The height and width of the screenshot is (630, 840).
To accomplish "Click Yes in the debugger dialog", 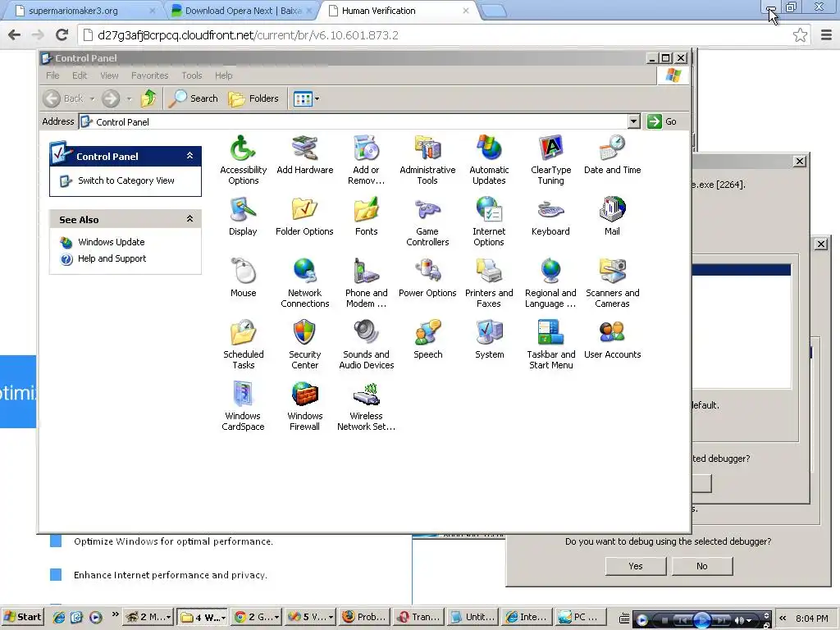I will click(x=636, y=566).
